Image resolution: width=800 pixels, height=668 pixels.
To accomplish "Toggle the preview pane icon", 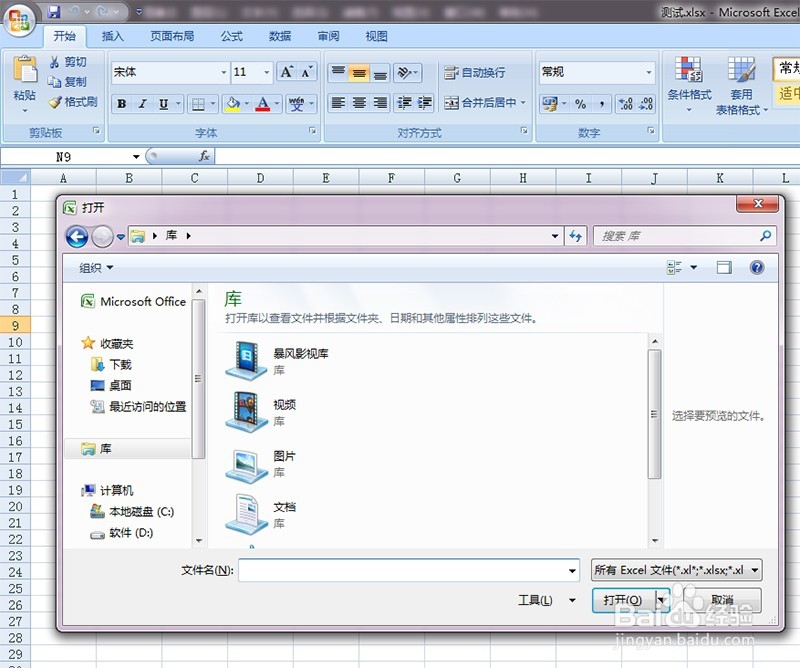I will point(723,267).
